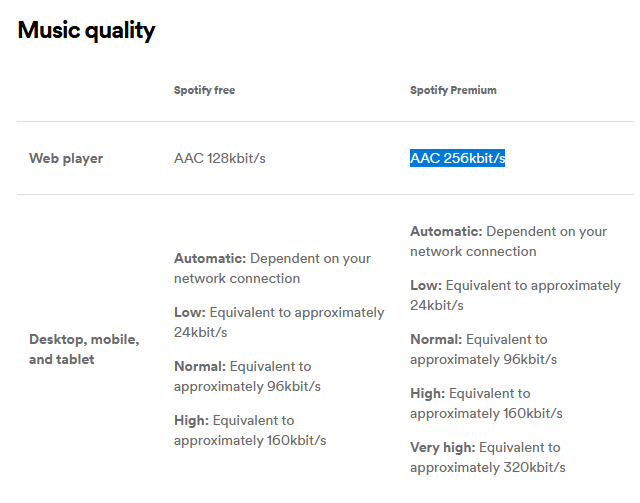Click the Web player row label
Viewport: 640px width, 503px height.
(x=66, y=158)
